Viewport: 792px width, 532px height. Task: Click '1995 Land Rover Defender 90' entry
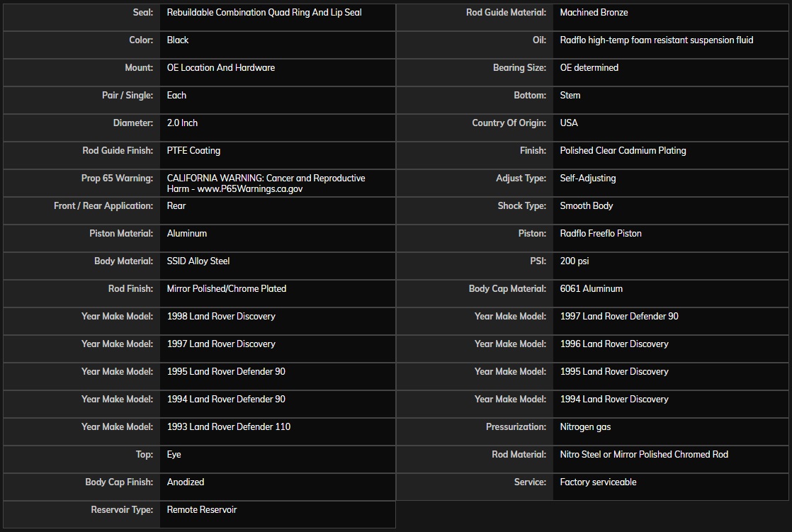[x=226, y=371]
